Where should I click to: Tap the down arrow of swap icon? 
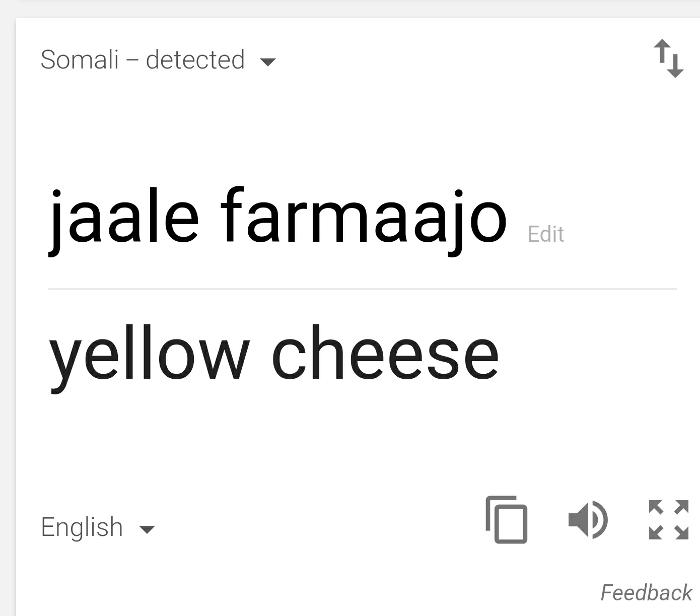(676, 65)
